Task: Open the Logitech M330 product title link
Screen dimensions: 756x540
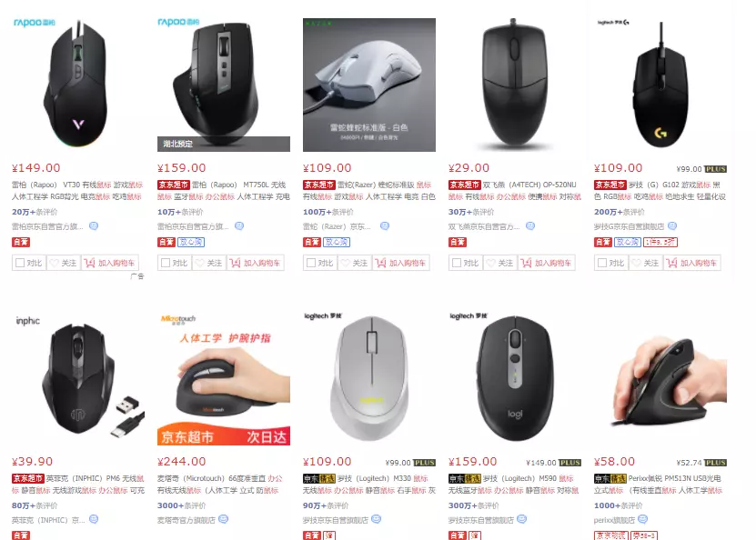Action: pos(369,485)
